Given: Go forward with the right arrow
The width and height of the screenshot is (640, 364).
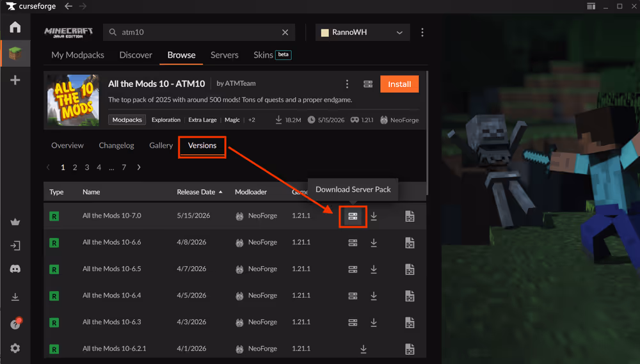Looking at the screenshot, I should coord(83,6).
